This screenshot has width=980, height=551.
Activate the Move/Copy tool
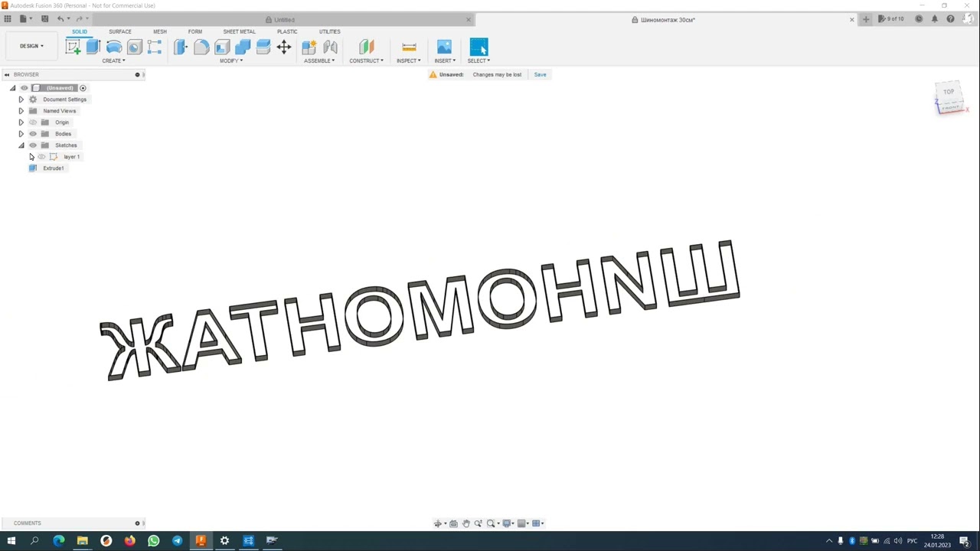point(284,47)
